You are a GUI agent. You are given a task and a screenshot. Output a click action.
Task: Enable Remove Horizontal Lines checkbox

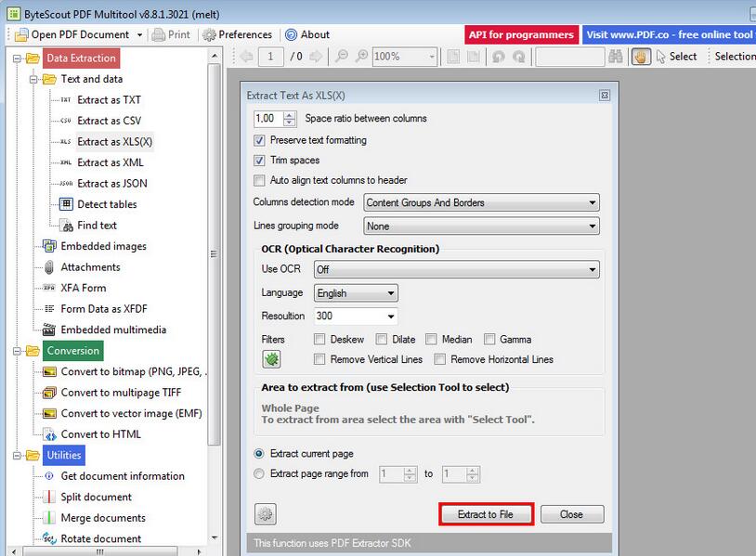(439, 359)
